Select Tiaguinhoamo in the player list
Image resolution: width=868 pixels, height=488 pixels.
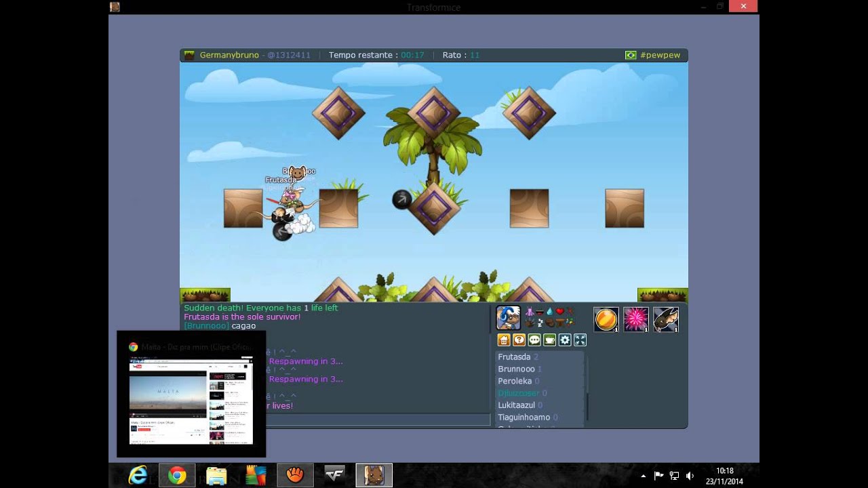point(540,418)
